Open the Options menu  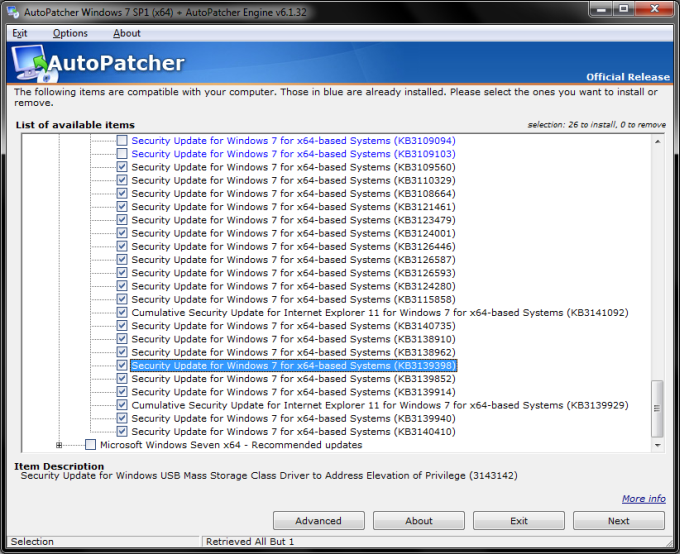pyautogui.click(x=70, y=33)
